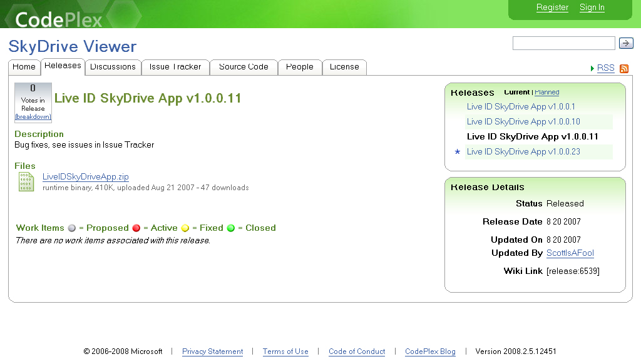Click the blue star beside v1.0.0.23 release
Viewport: 641px width, 364px height.
point(458,151)
